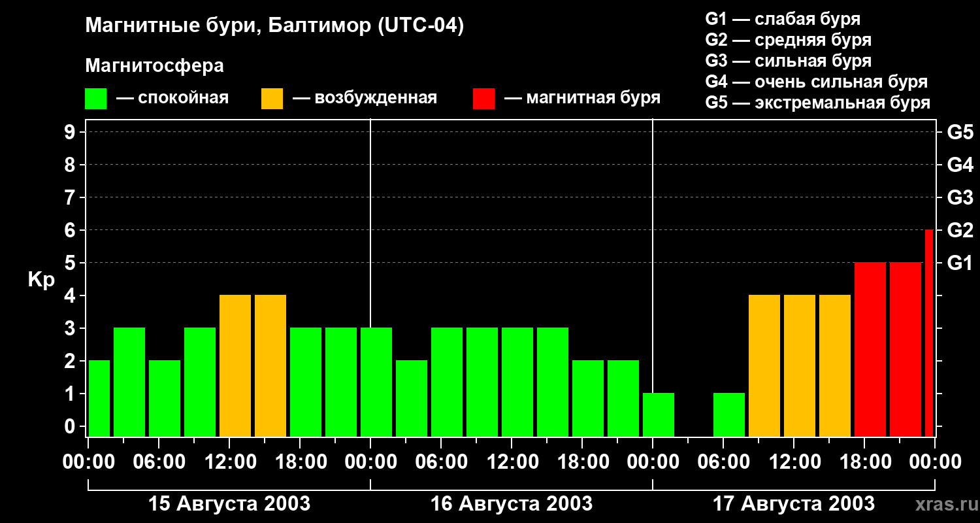
Task: Click the first green Kp 2 bar at 00:00 on 15 August
Action: pos(99,398)
